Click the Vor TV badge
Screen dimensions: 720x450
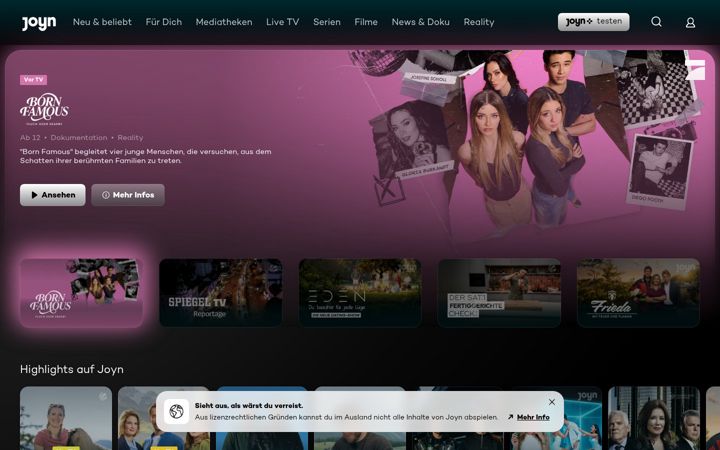pyautogui.click(x=33, y=79)
